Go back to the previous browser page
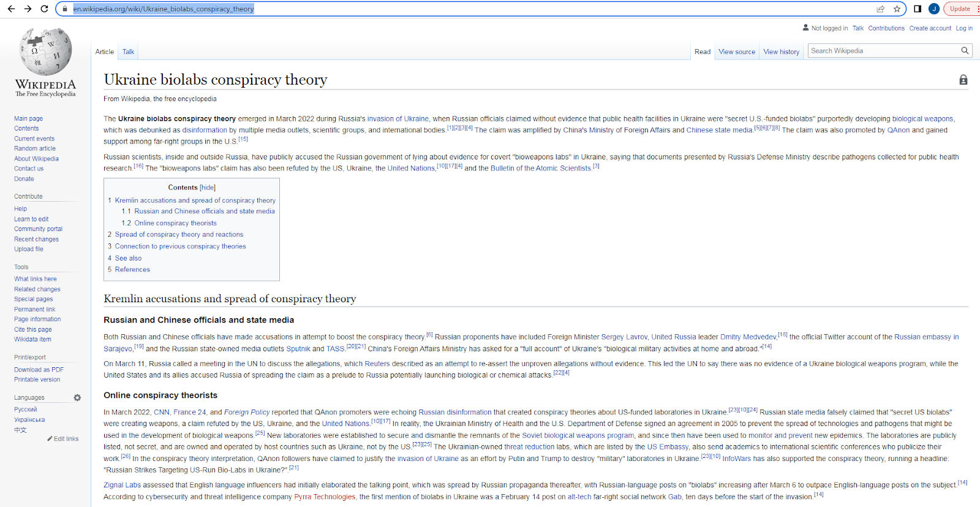980x507 pixels. 11,9
